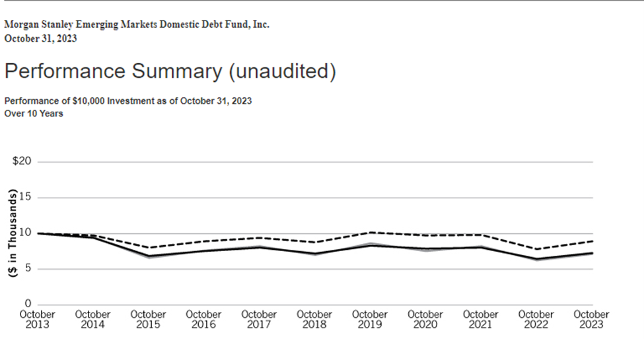Click the October 2022 x-axis label
The width and height of the screenshot is (644, 339).
coord(536,319)
